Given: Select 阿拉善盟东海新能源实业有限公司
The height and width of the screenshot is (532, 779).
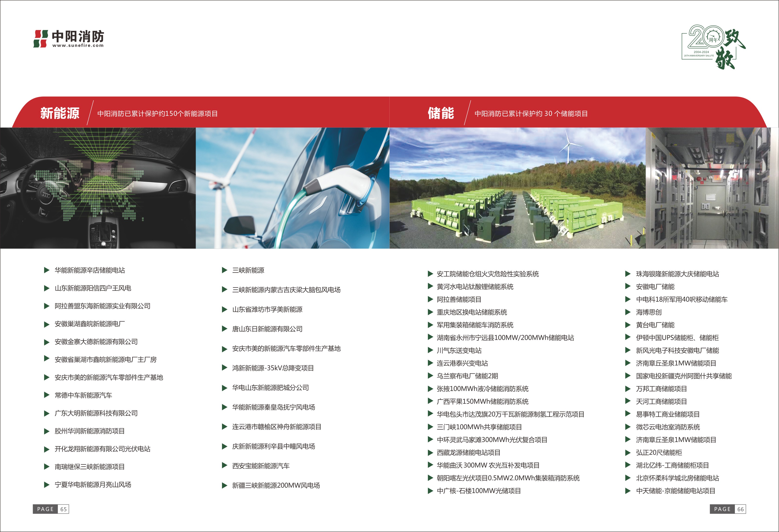Looking at the screenshot, I should tap(103, 306).
